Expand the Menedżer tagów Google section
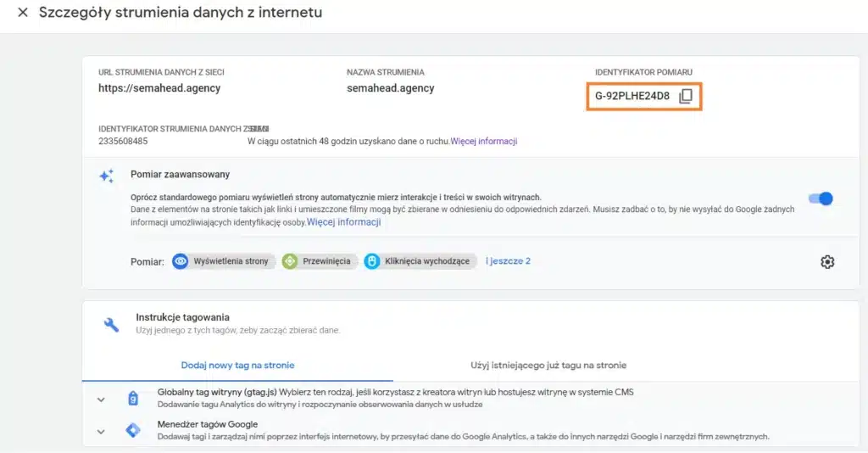868x453 pixels. pos(101,432)
